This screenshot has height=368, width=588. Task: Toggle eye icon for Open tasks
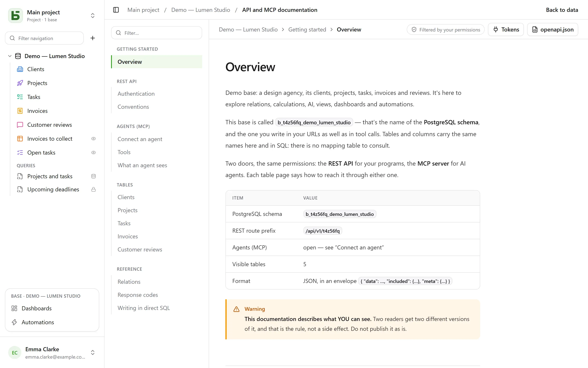point(93,153)
